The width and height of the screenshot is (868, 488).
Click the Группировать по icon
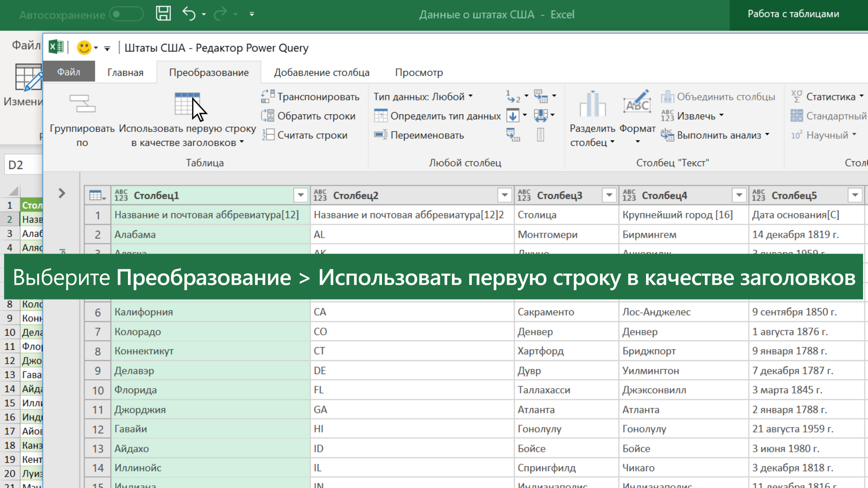pos(82,103)
